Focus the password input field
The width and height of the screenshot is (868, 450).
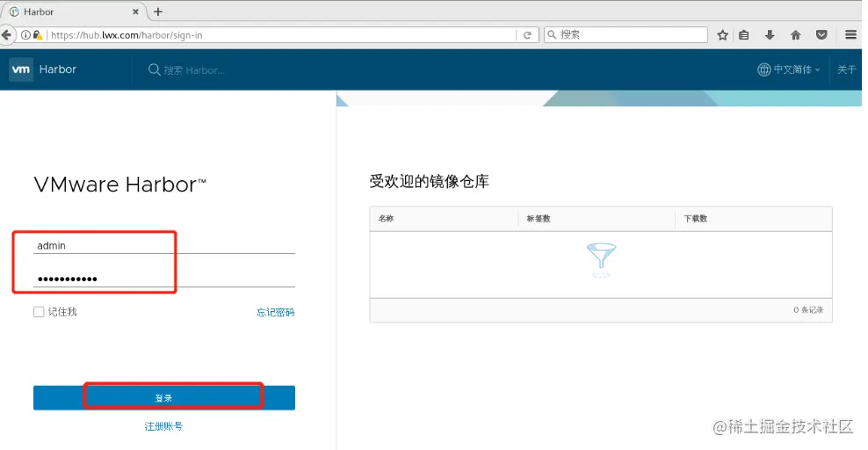point(164,279)
